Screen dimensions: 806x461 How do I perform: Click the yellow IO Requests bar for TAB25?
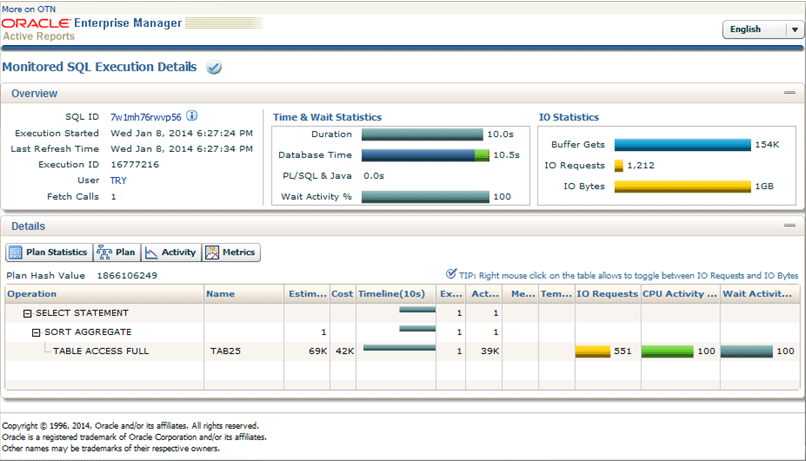[x=593, y=352]
